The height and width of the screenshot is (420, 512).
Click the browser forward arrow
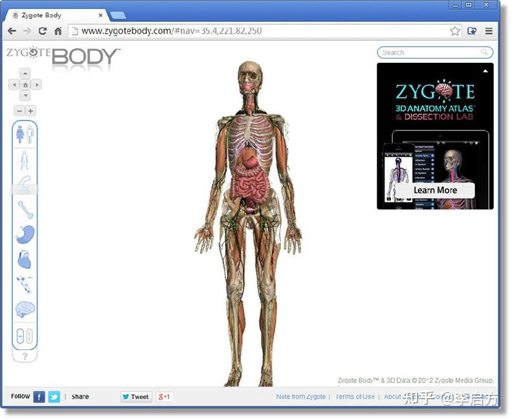(x=27, y=31)
